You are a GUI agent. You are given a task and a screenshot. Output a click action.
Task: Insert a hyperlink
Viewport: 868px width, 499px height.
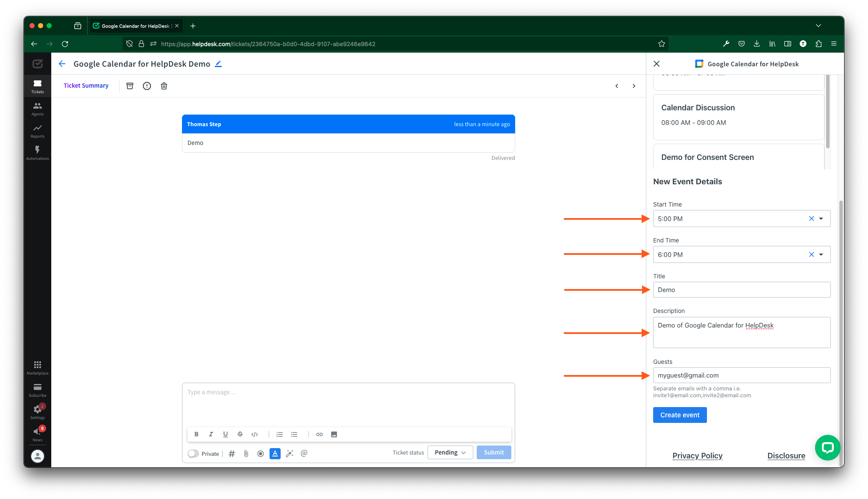coord(320,434)
